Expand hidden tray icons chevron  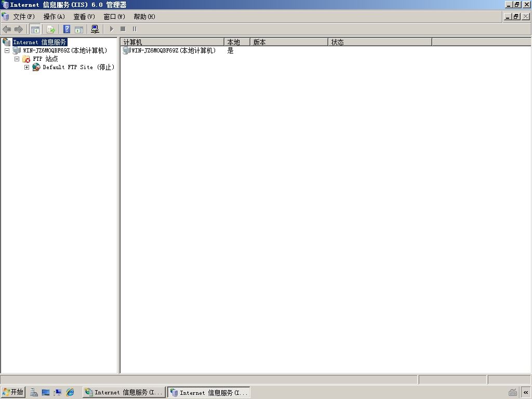click(x=526, y=393)
